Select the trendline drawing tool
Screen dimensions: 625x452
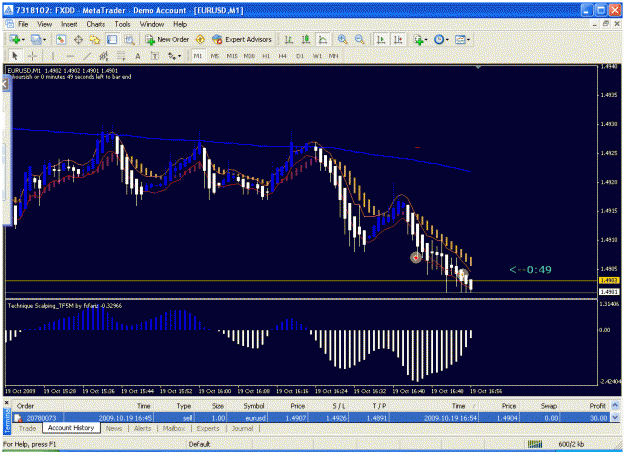click(87, 56)
